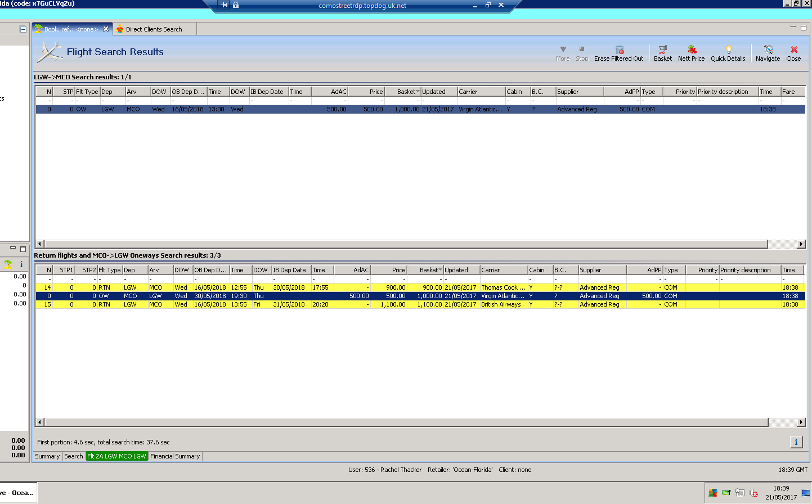Viewport: 812px width, 504px height.
Task: Click the blue info icon in left panel
Action: pos(21,264)
